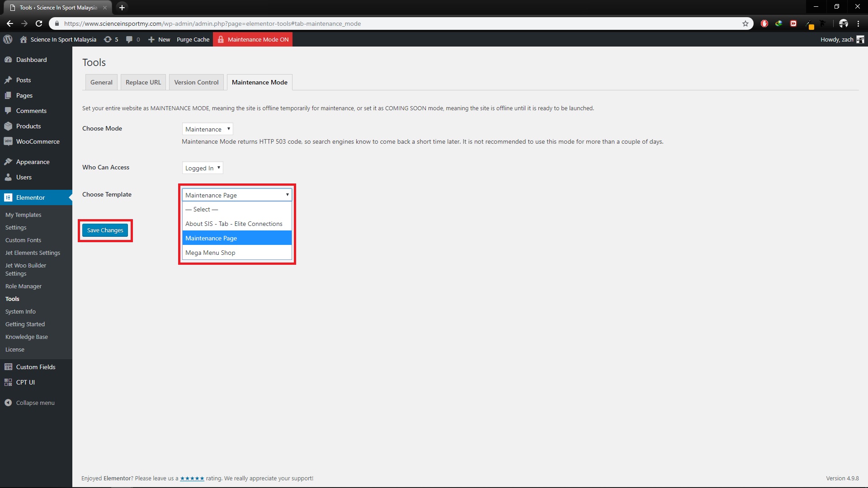Click the lock icon on Maintenance Mode ON
This screenshot has height=488, width=868.
221,39
